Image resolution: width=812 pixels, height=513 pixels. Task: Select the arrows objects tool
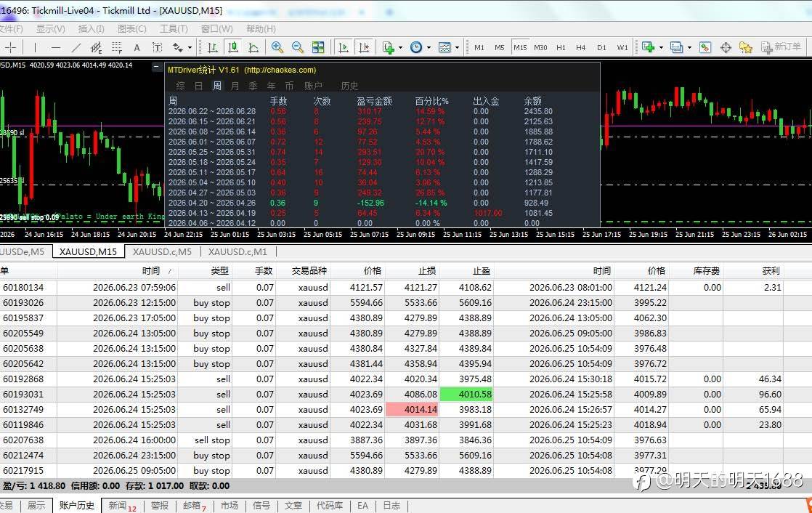[178, 48]
